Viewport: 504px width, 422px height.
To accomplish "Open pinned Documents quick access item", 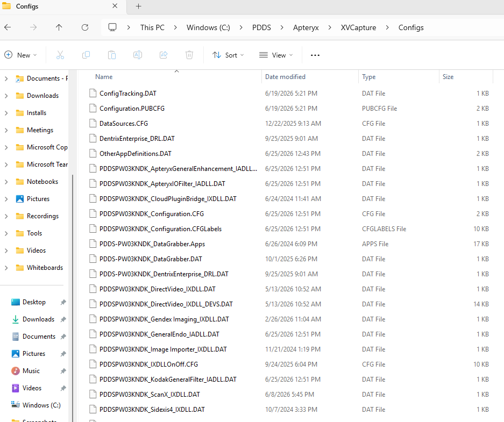I will (39, 336).
